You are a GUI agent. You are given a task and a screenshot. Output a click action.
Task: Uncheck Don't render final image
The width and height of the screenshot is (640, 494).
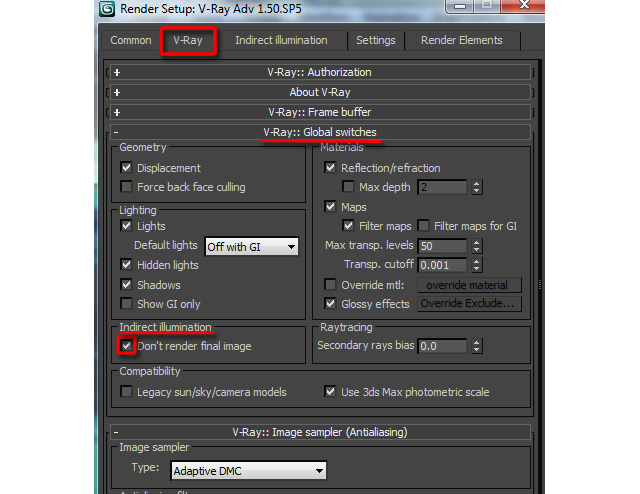point(127,346)
